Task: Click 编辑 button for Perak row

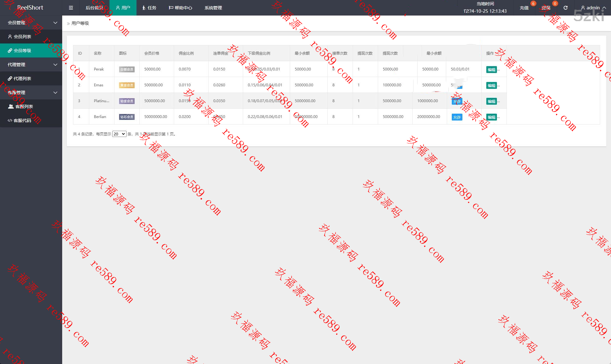Action: (491, 70)
